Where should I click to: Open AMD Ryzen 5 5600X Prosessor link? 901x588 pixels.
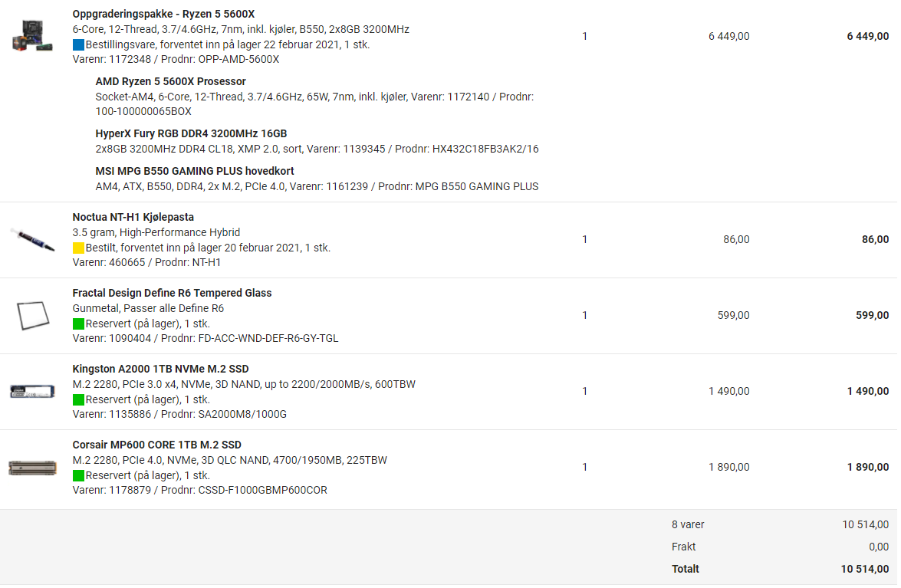(170, 81)
